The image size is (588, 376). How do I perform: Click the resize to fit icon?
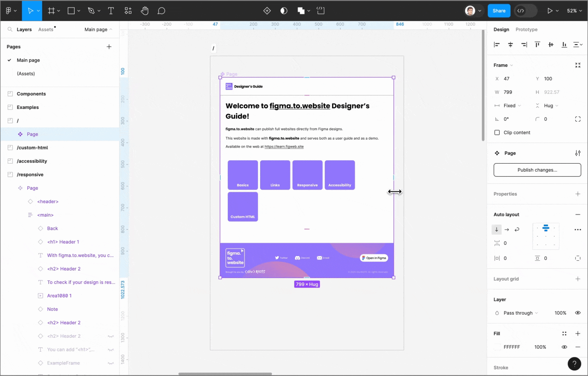coord(578,65)
